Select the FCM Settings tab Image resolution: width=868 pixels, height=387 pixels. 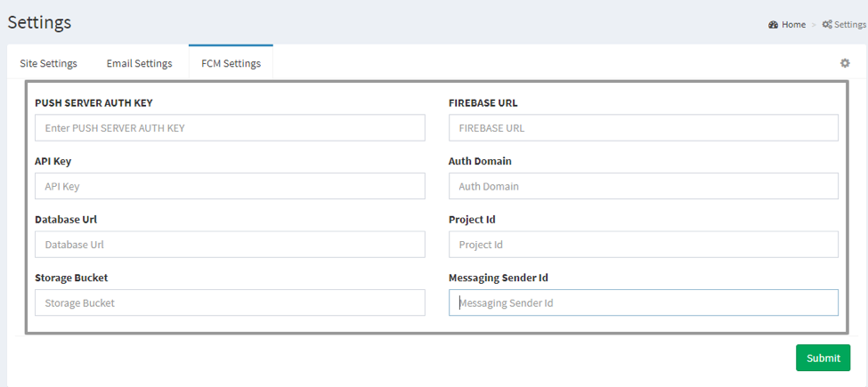pyautogui.click(x=231, y=63)
